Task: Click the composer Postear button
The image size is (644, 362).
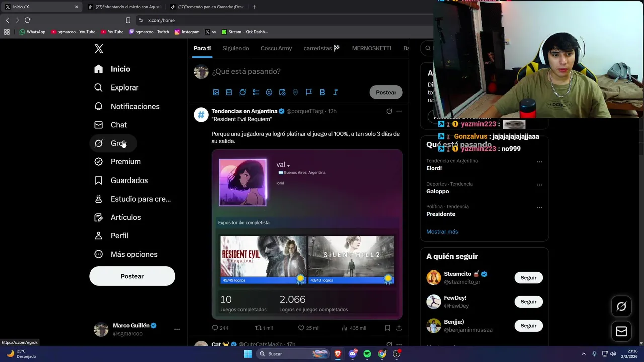Action: pos(386,92)
